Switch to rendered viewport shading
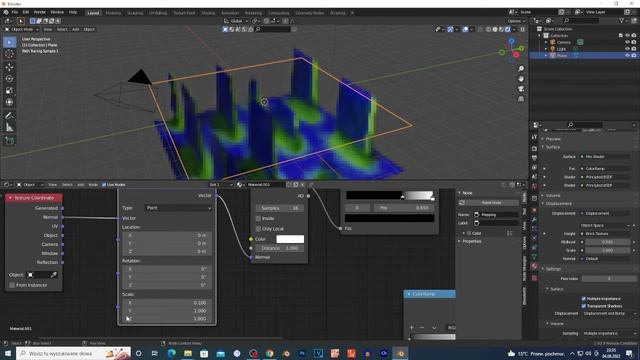 point(508,29)
